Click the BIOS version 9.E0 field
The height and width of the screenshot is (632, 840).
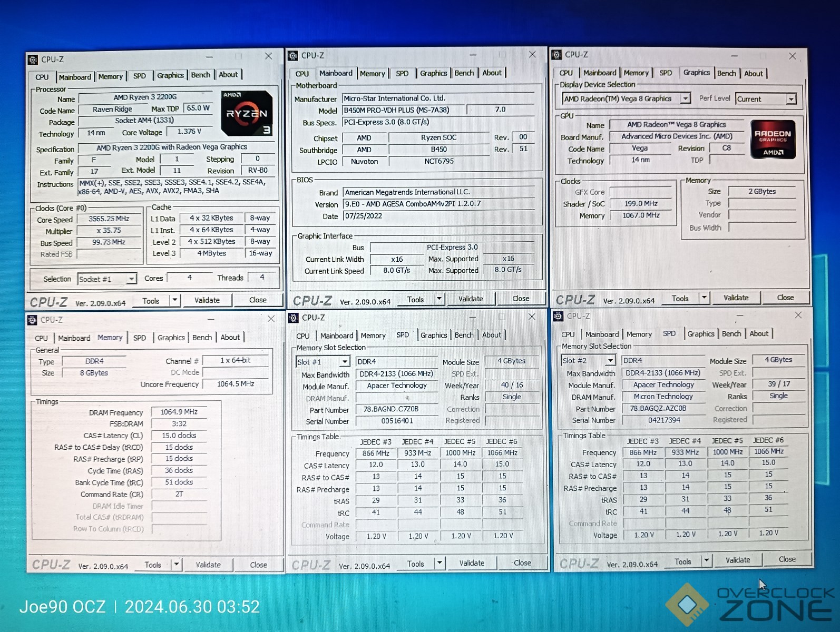[438, 204]
